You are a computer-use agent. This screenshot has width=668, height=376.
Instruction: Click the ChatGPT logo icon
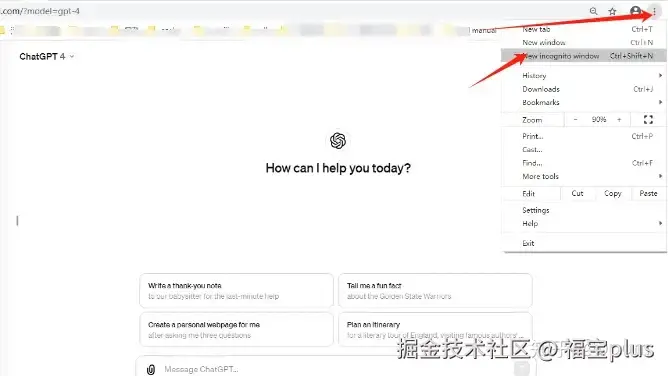[338, 141]
